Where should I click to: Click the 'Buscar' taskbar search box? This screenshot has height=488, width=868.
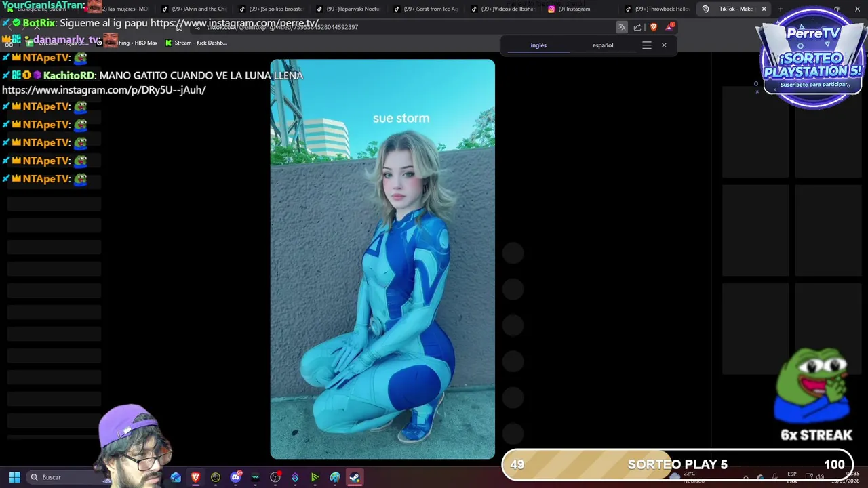coord(64,477)
